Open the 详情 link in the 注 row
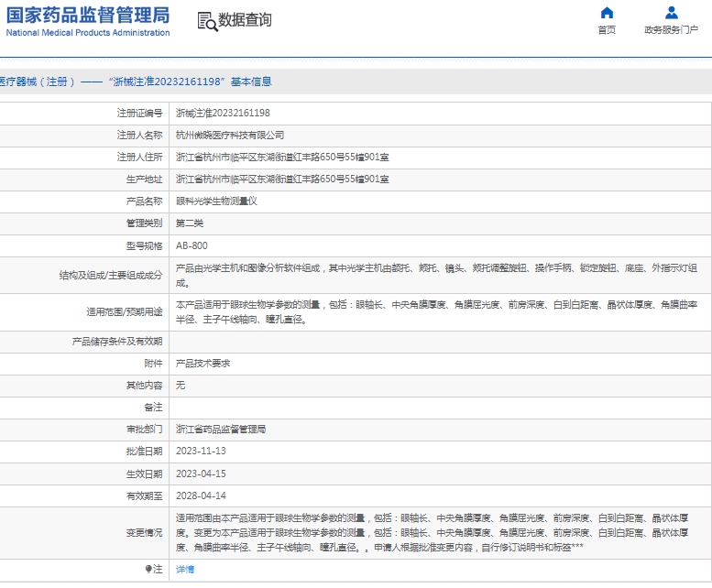 185,569
